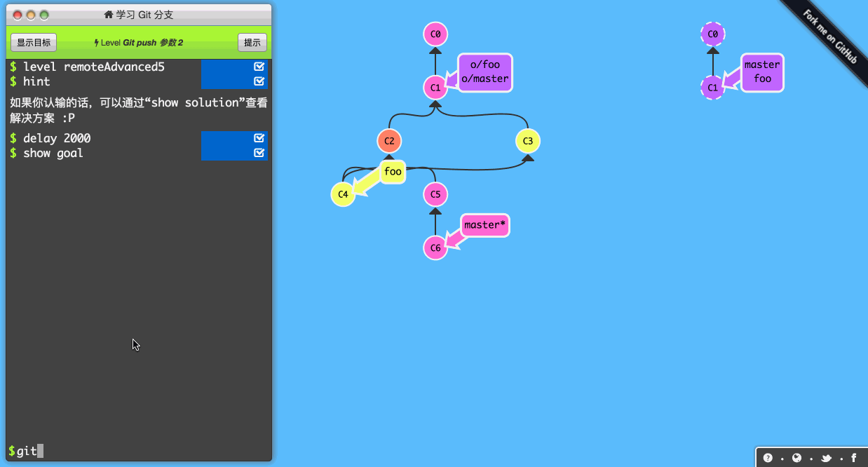
Task: Select commit node C4 under the foo branch
Action: [343, 194]
